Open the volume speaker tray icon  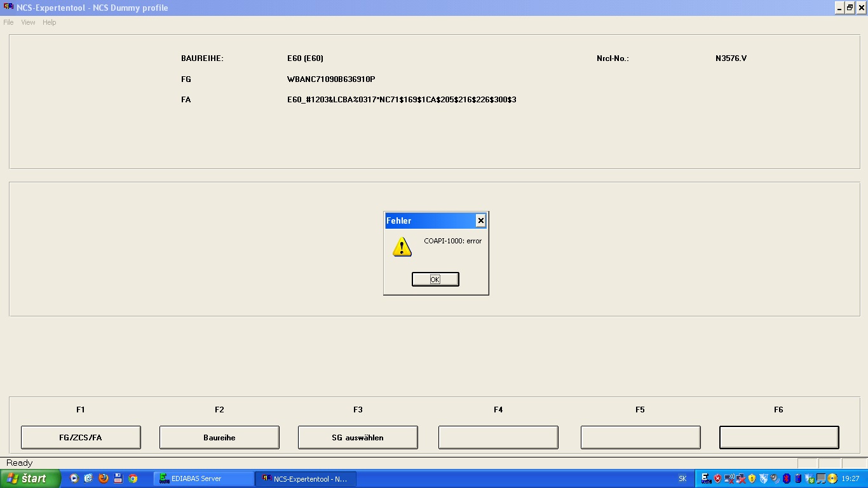click(x=775, y=478)
